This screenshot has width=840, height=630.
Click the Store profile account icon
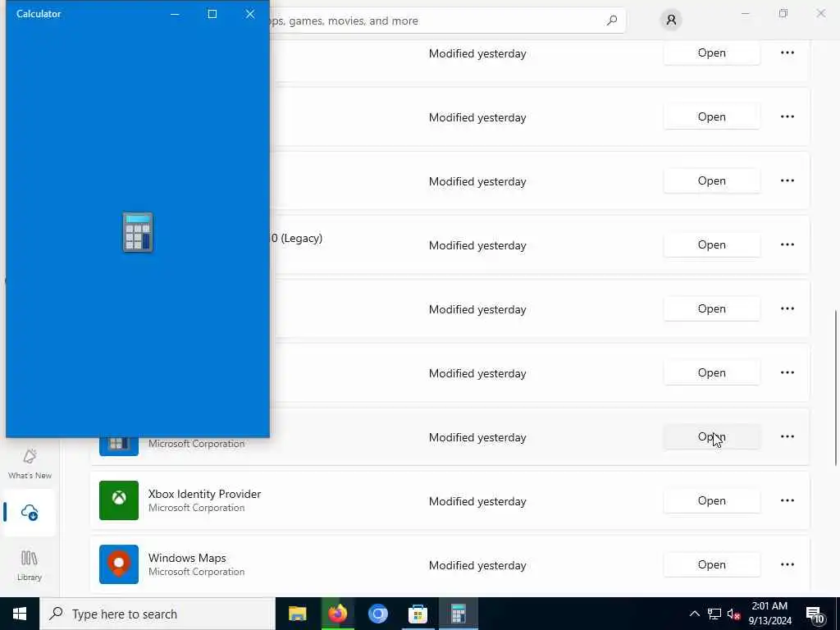pos(671,21)
